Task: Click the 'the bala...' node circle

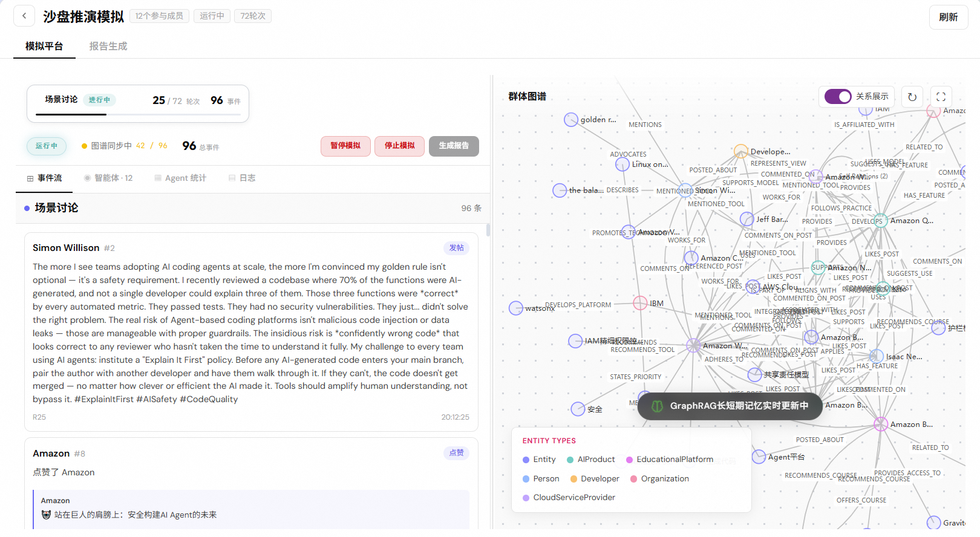Action: click(560, 190)
